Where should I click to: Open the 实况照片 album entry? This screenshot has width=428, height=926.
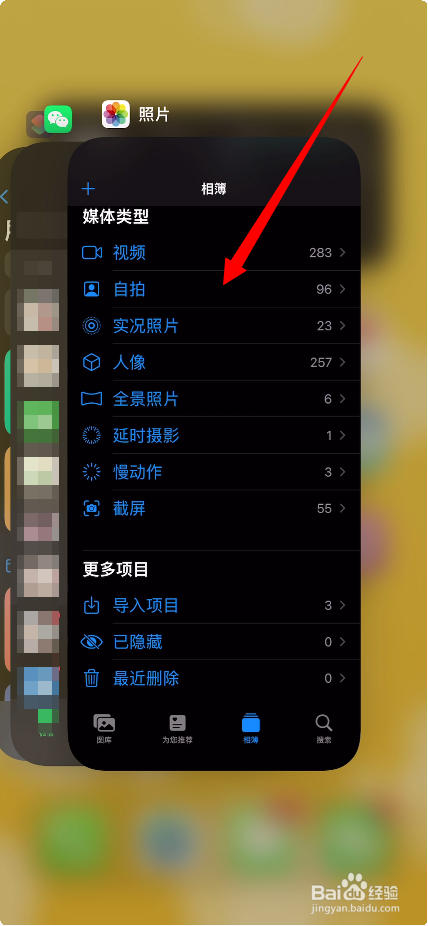[214, 326]
